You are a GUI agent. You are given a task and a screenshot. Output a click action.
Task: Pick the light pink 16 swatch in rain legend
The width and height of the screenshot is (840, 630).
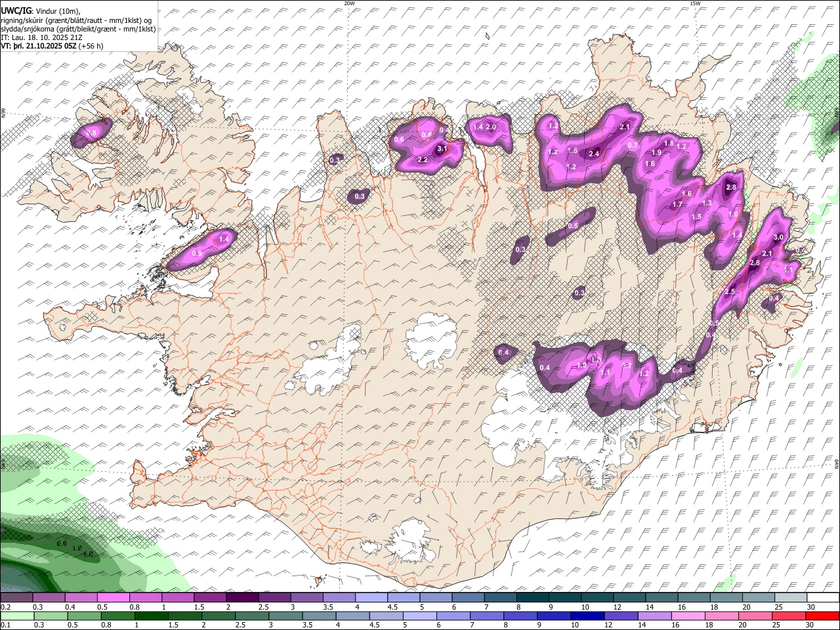pyautogui.click(x=688, y=616)
